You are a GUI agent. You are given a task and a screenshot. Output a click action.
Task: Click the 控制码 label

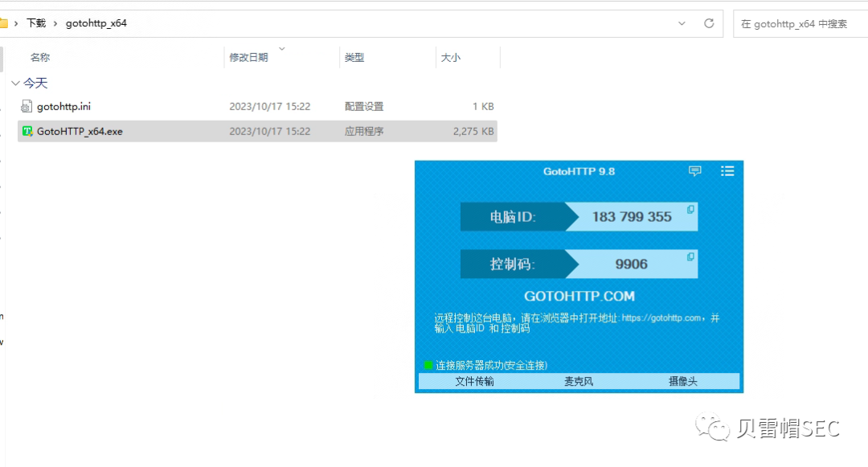click(512, 264)
